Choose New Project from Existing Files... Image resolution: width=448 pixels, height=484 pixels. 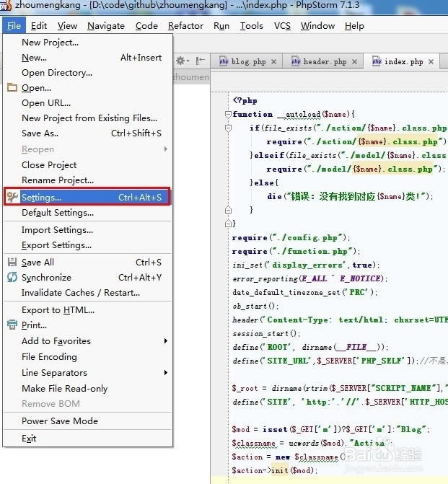click(x=87, y=118)
